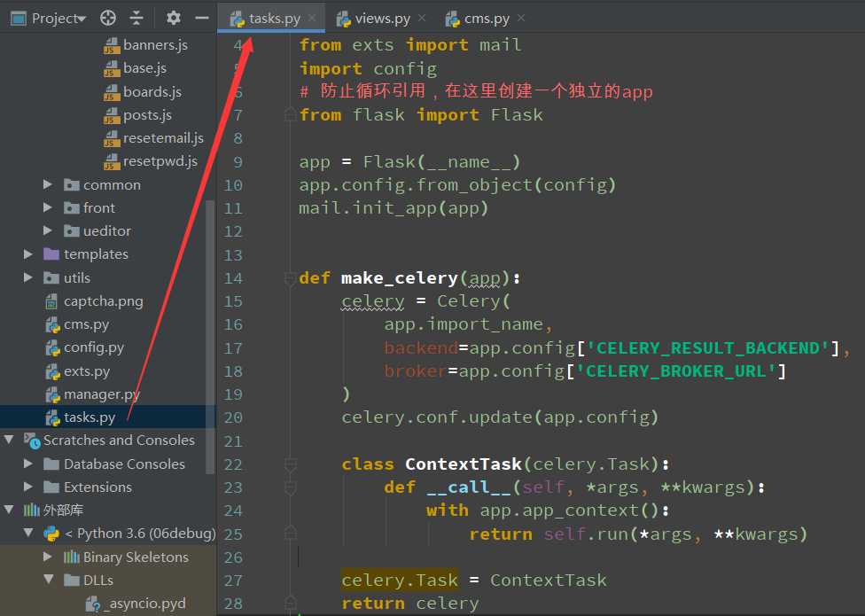Click the purple templates folder icon

click(x=51, y=253)
